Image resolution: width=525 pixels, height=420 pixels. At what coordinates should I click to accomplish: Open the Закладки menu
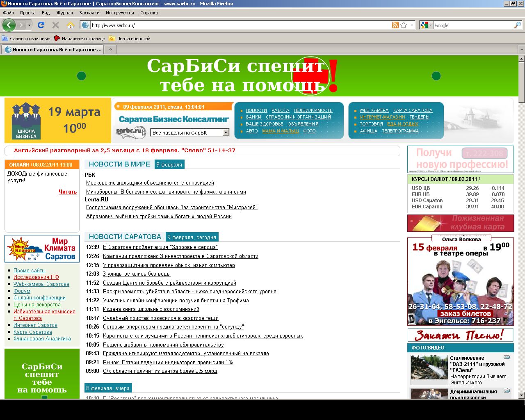tap(89, 13)
